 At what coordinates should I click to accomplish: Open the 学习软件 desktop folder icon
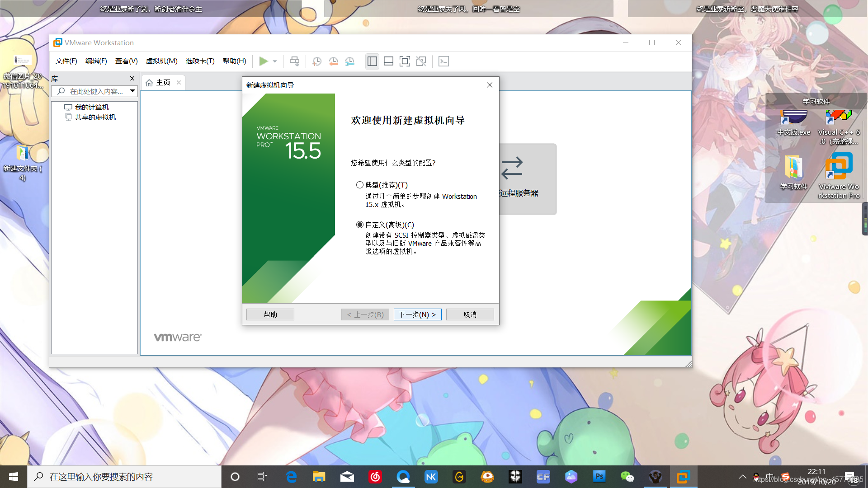pyautogui.click(x=793, y=172)
